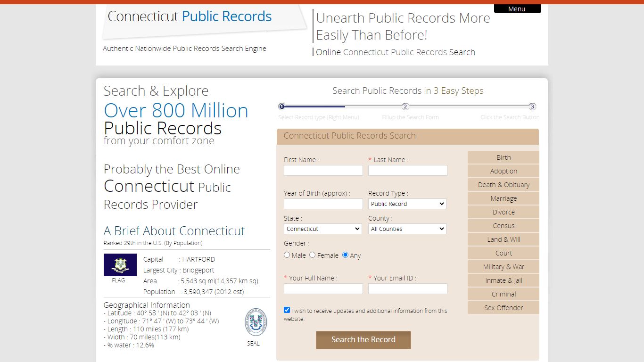
Task: Select the Male gender radio button
Action: [x=287, y=255]
